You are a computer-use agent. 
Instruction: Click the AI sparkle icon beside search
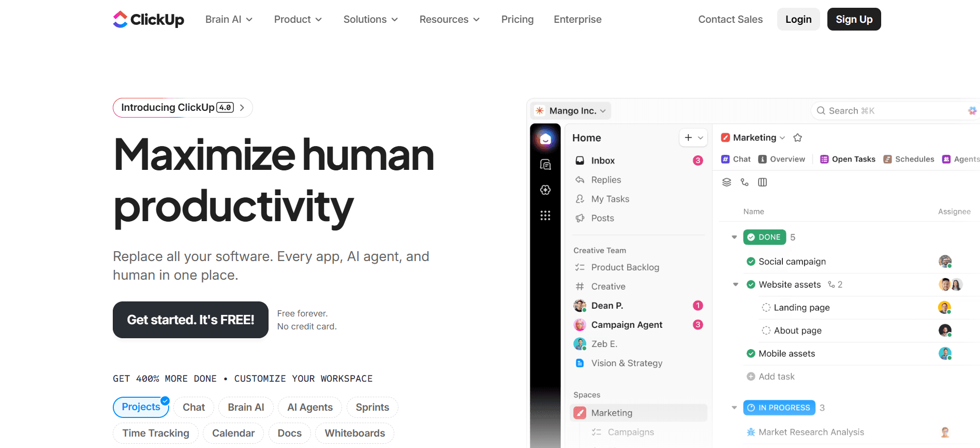point(972,111)
